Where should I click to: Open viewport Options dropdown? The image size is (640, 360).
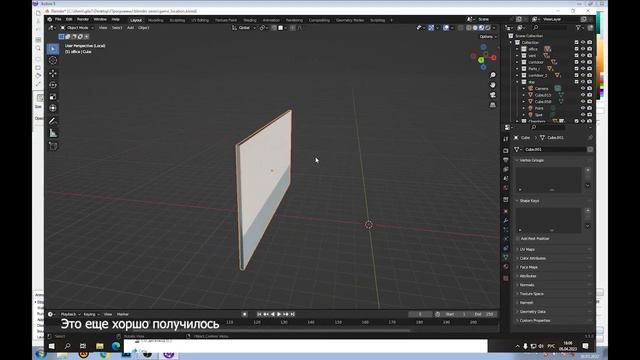pyautogui.click(x=488, y=37)
